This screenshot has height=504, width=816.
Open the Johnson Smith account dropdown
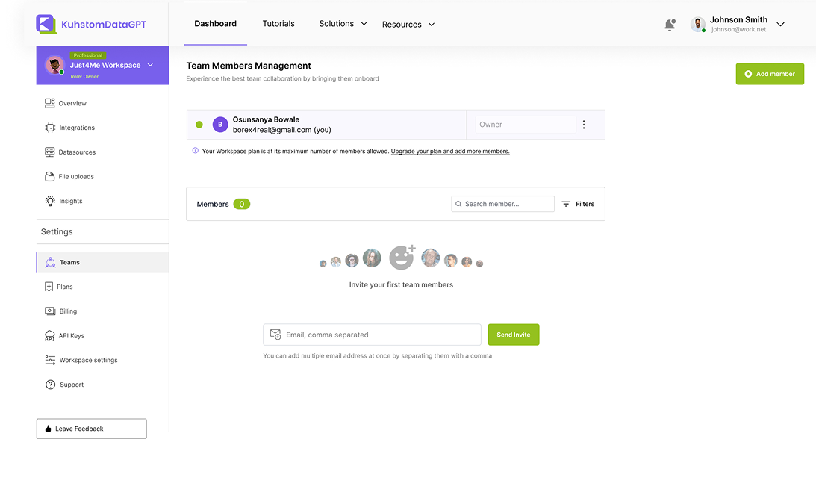(x=780, y=25)
